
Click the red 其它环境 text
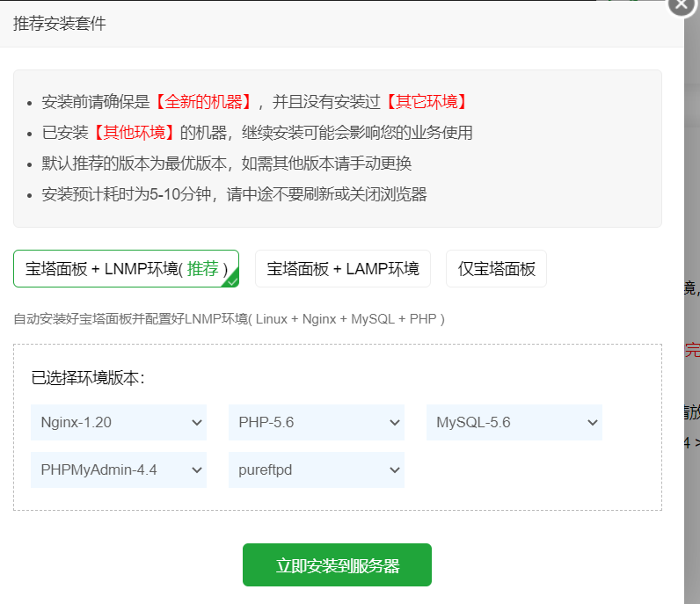tap(427, 102)
